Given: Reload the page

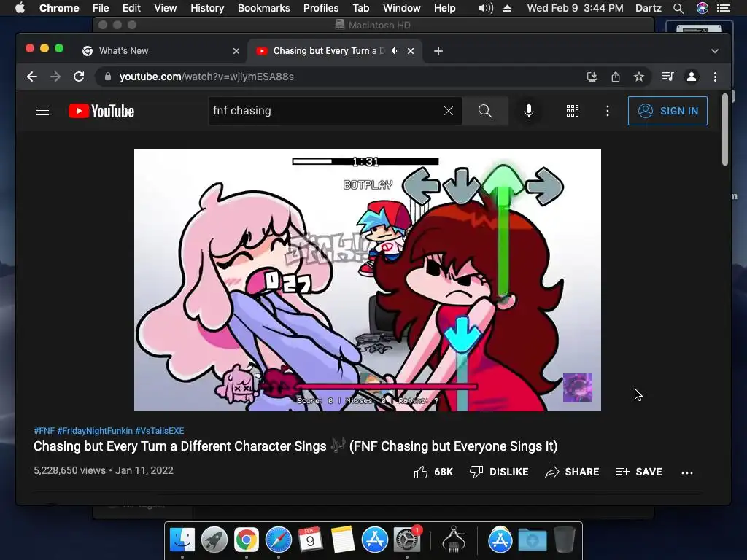Looking at the screenshot, I should 79,77.
